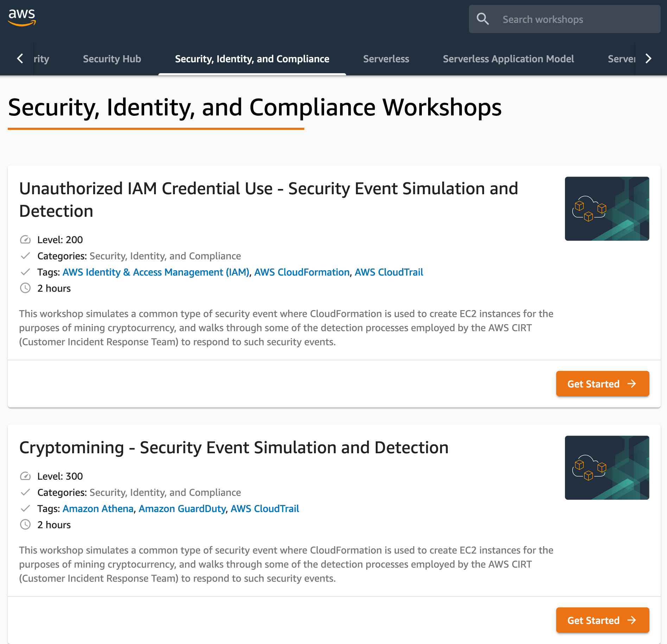Click the Level 200 gauge icon
This screenshot has width=667, height=644.
25,240
